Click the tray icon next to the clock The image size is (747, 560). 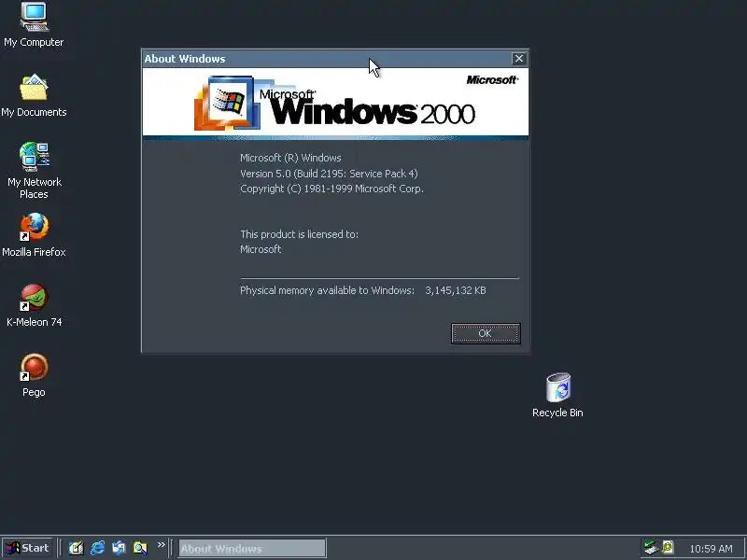point(668,548)
